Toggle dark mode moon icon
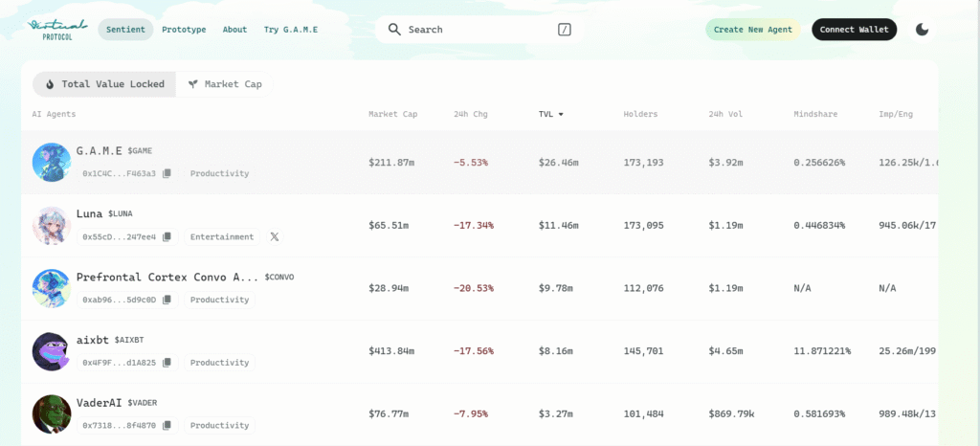This screenshot has height=446, width=980. [922, 30]
